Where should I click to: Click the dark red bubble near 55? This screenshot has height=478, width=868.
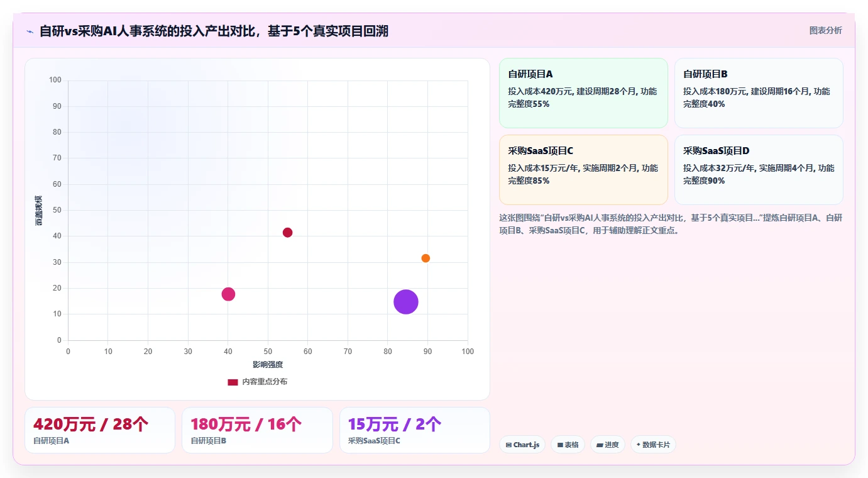click(287, 233)
